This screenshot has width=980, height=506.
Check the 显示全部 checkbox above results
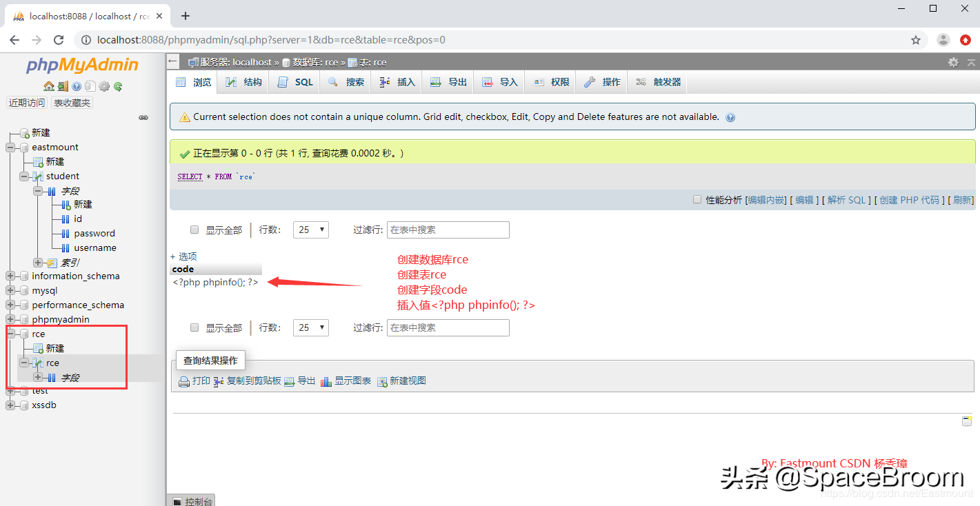pos(194,230)
